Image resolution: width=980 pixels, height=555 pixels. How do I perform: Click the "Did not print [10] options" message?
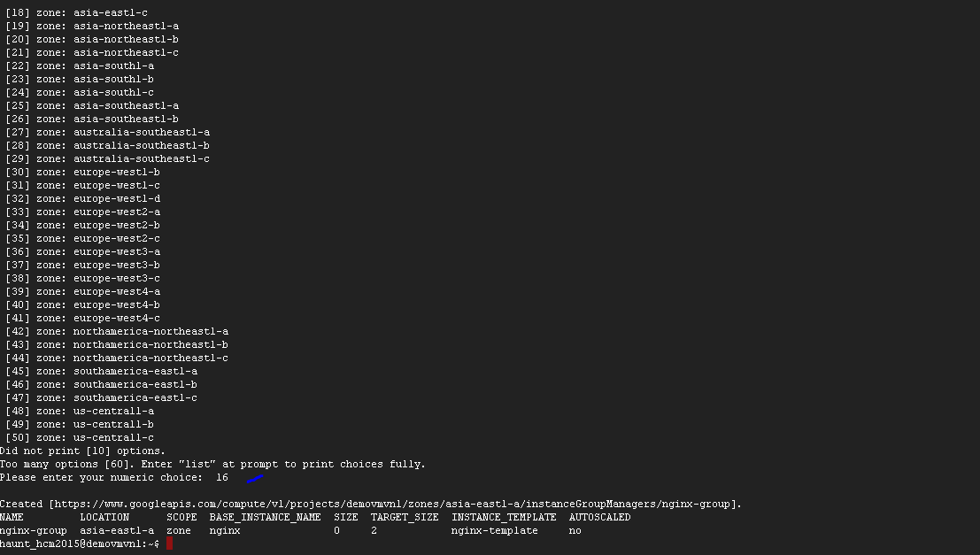pos(82,451)
